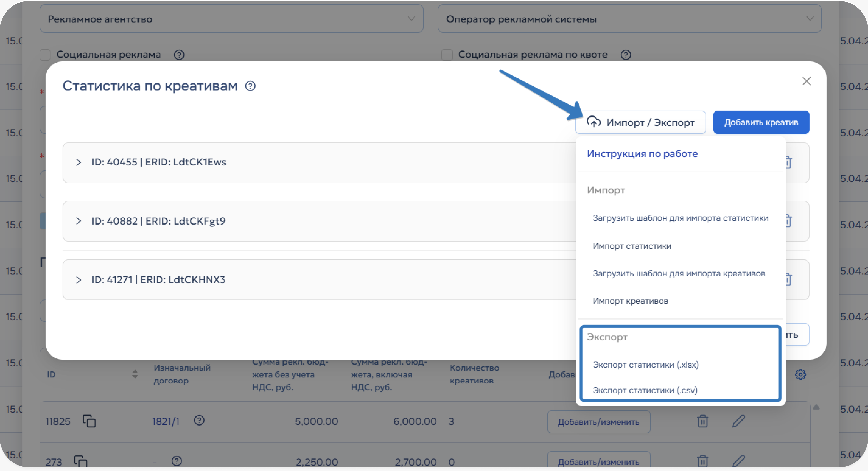Image resolution: width=868 pixels, height=471 pixels.
Task: Edit row 11825 with pencil icon
Action: (738, 421)
